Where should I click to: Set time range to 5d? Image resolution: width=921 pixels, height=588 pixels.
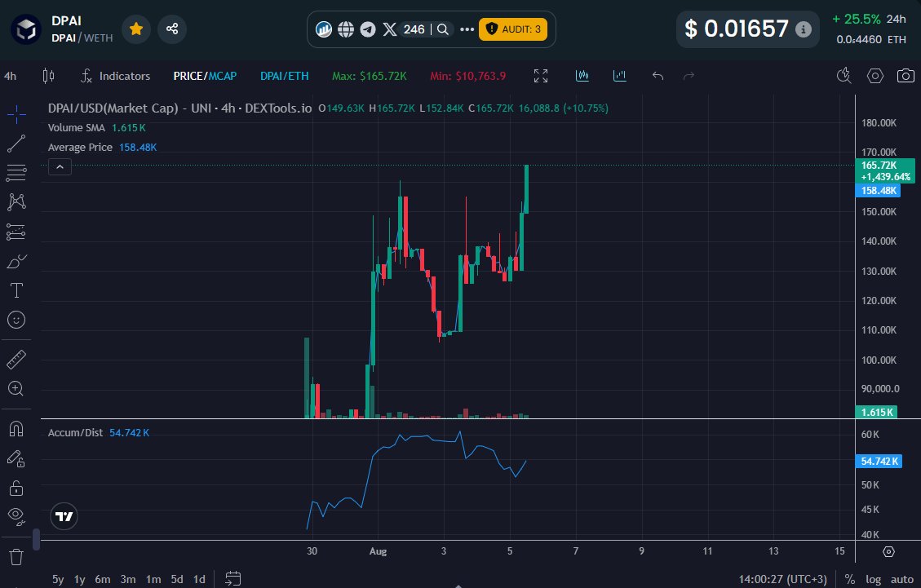177,579
